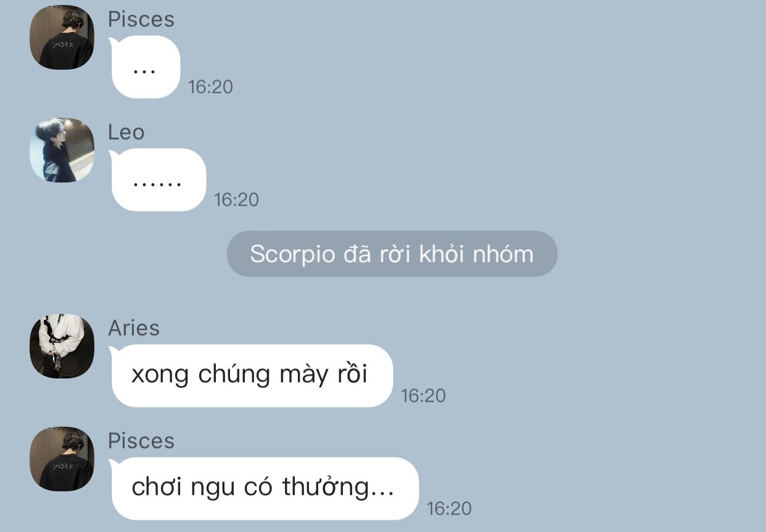This screenshot has width=766, height=532.
Task: Open Pisces's avatar beside the three-dot message
Action: pos(62,37)
